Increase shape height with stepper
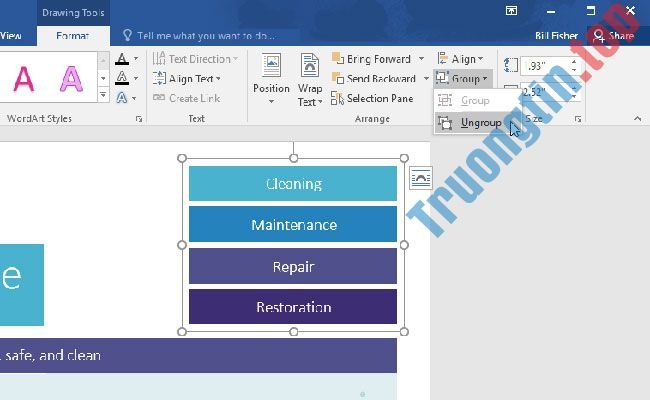This screenshot has height=400, width=650. click(574, 62)
